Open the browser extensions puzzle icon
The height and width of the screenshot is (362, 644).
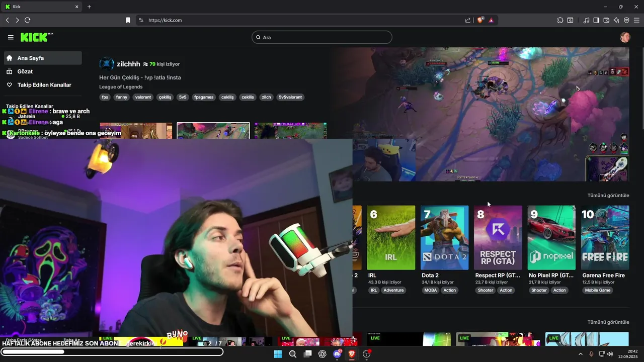[560, 20]
